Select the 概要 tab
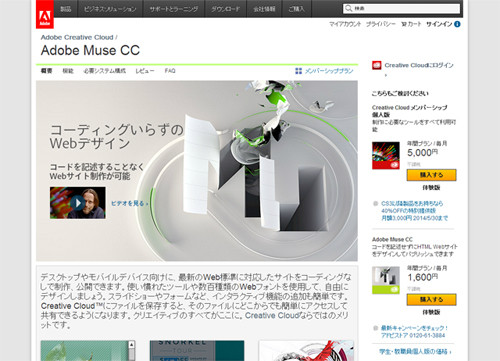This screenshot has height=361, width=500. coord(46,71)
